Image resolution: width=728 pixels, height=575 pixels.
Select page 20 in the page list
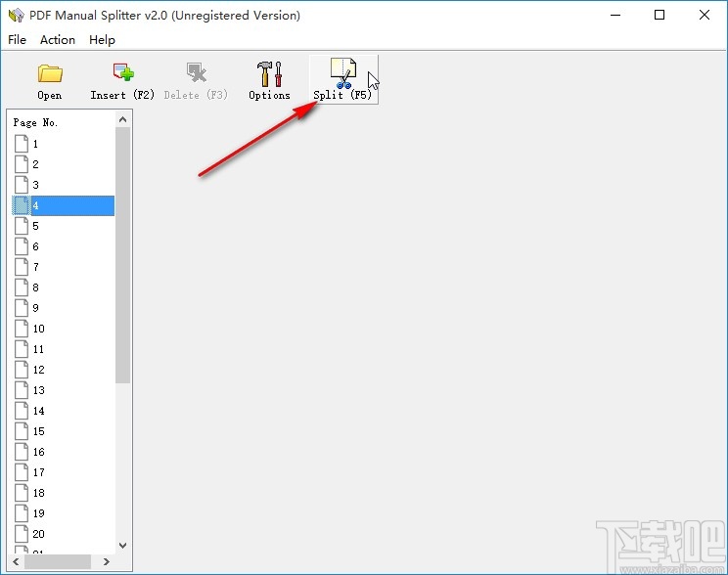[64, 534]
